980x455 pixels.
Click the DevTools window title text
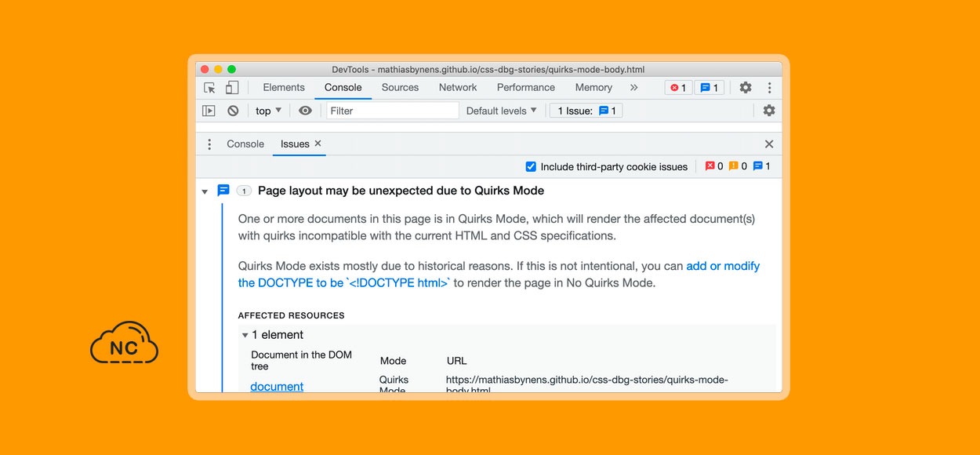click(488, 69)
